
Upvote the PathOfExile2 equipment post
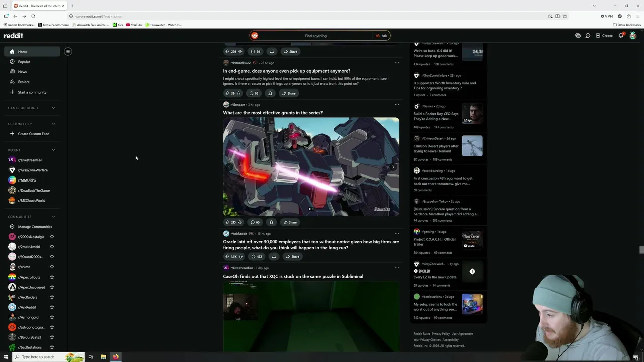point(227,93)
